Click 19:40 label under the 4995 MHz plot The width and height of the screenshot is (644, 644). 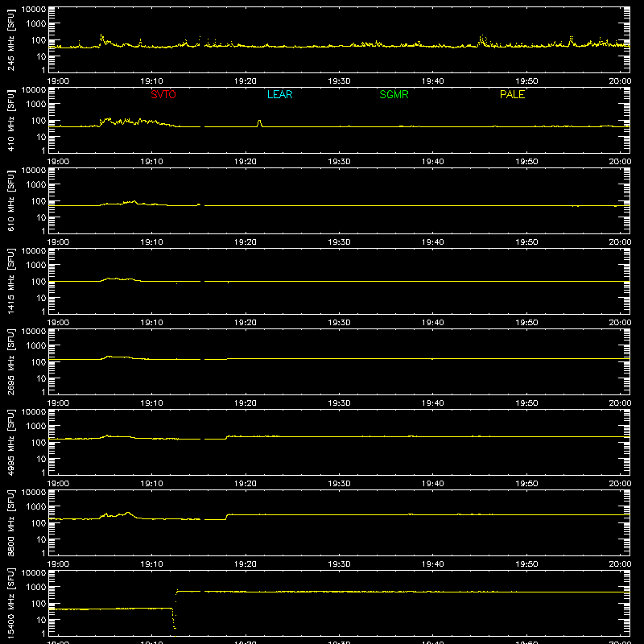click(x=432, y=484)
